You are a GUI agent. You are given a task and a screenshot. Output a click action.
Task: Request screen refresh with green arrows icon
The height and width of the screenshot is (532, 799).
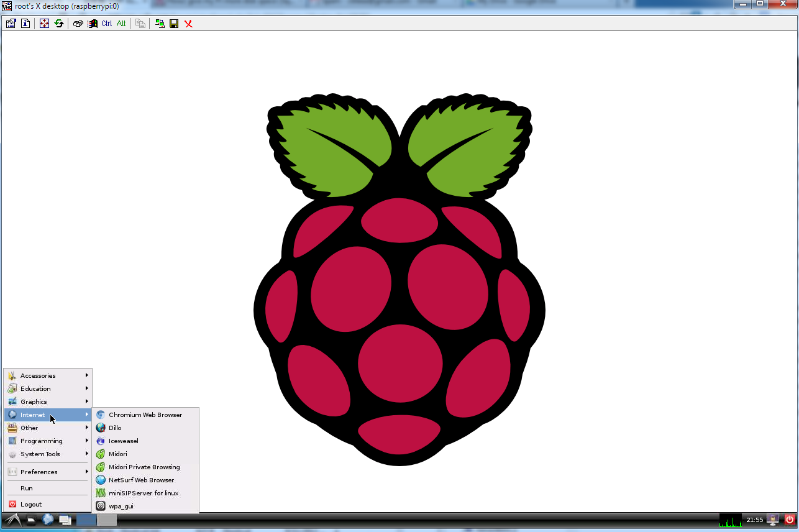pos(59,24)
